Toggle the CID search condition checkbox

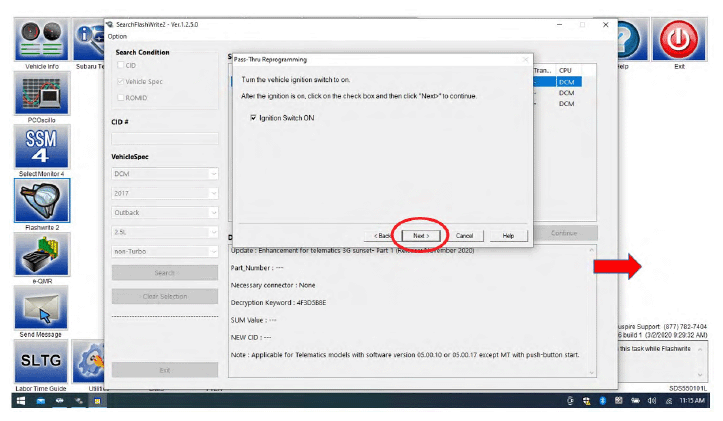click(121, 65)
